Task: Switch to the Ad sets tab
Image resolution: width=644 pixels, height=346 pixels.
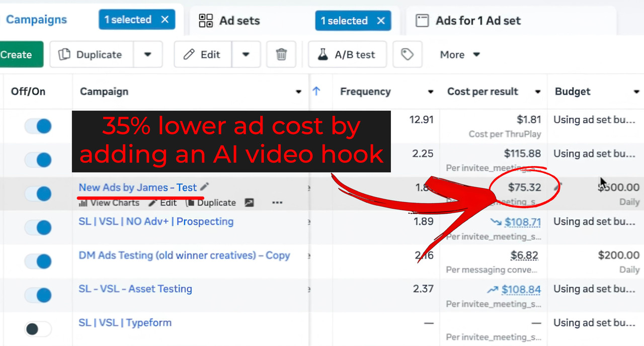Action: pos(239,21)
